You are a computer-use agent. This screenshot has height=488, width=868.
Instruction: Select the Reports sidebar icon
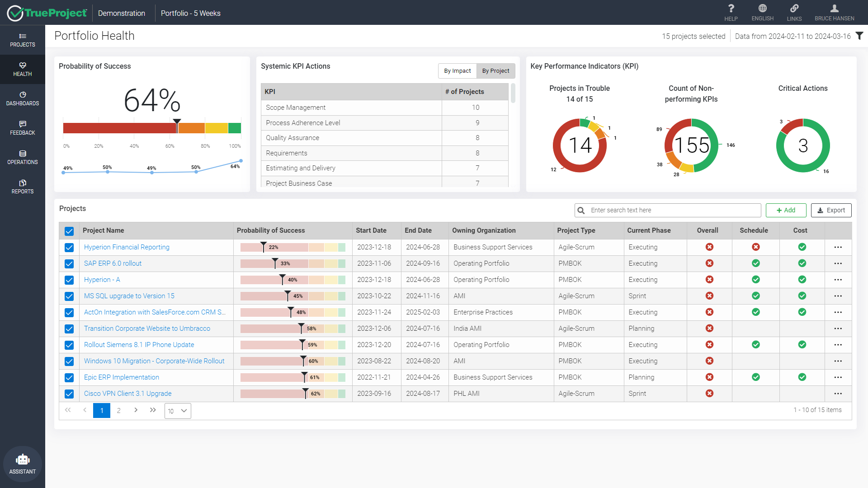[x=23, y=187]
